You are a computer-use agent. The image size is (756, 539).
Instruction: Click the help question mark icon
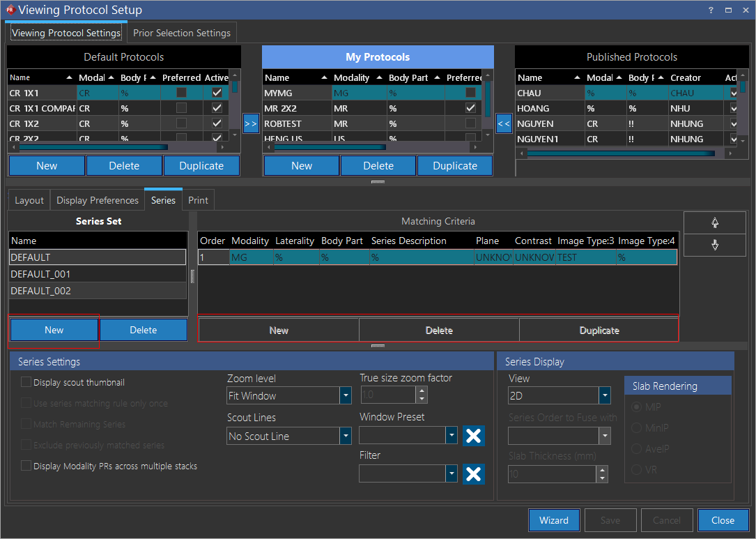pos(711,10)
